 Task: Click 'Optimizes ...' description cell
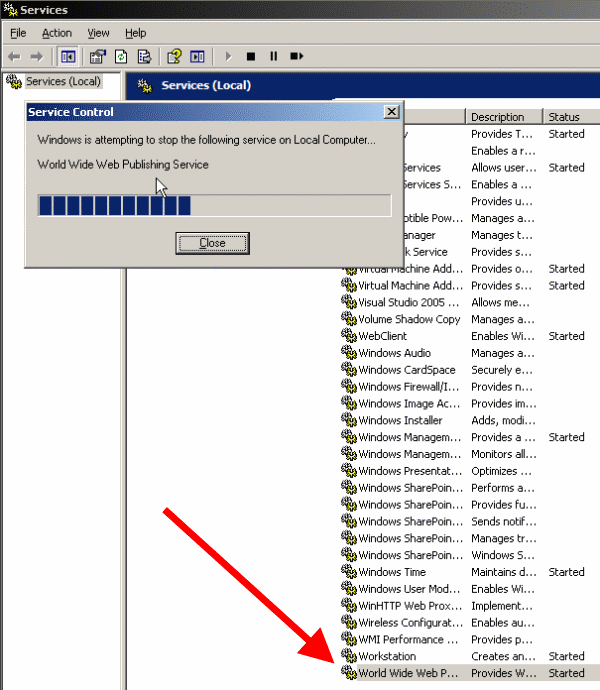[501, 471]
